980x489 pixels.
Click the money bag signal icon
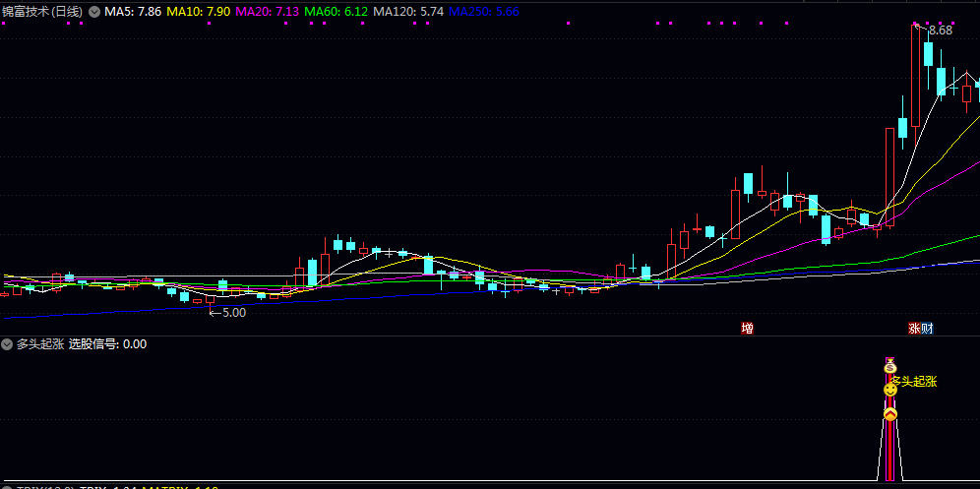pyautogui.click(x=890, y=367)
